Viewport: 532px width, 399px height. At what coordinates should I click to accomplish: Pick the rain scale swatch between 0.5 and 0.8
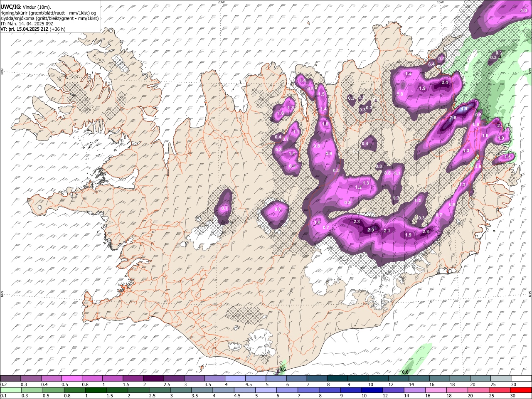pyautogui.click(x=53, y=390)
